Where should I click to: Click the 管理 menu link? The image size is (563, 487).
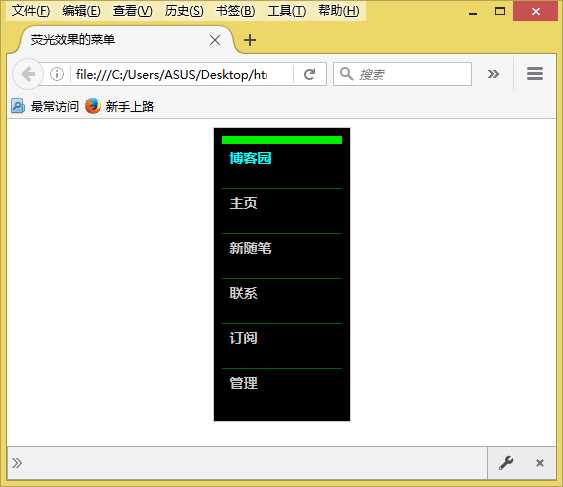click(x=243, y=383)
